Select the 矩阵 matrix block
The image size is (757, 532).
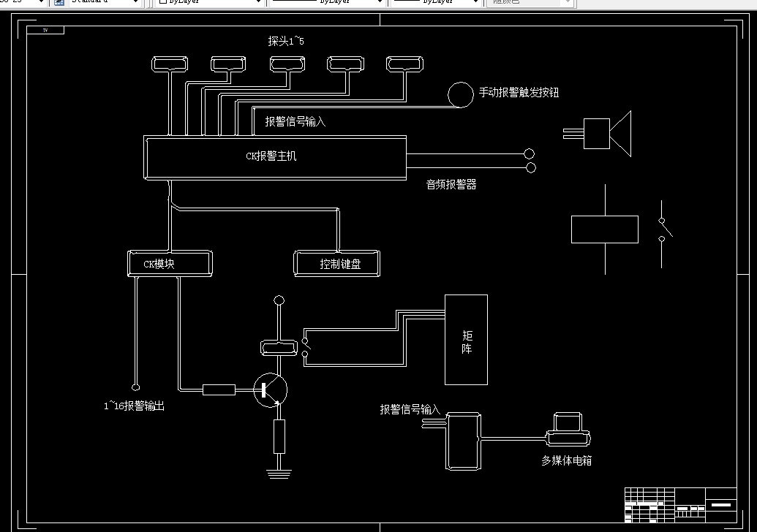(466, 338)
